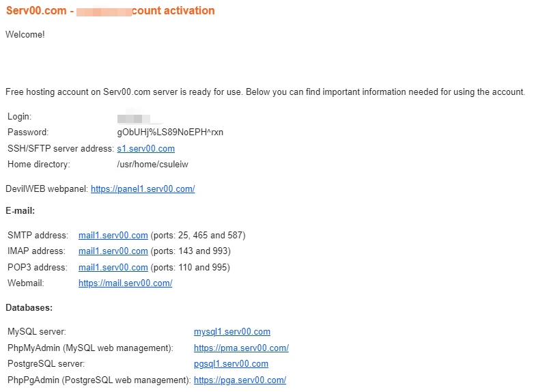Click the Databases section heading
Image resolution: width=534 pixels, height=392 pixels.
pyautogui.click(x=29, y=308)
